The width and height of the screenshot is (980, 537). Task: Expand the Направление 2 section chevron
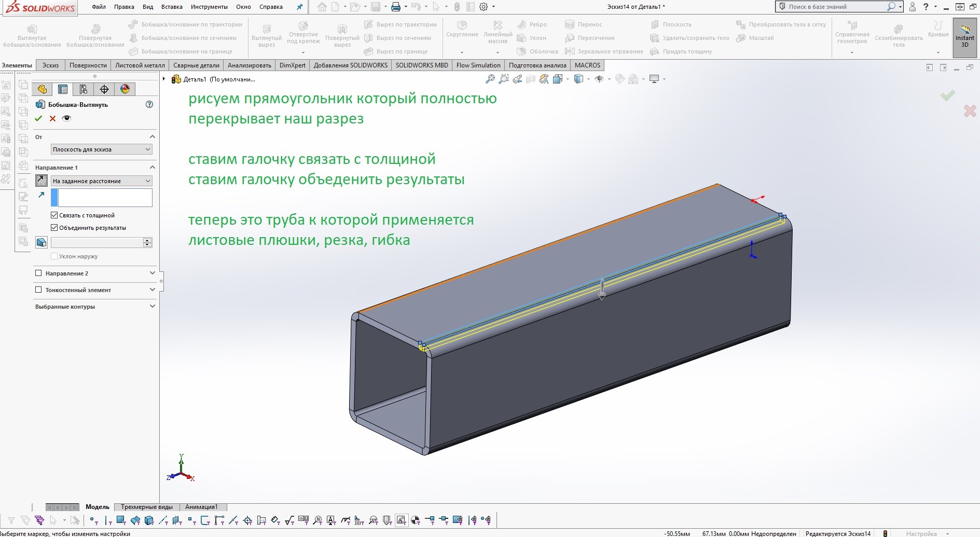coord(152,273)
